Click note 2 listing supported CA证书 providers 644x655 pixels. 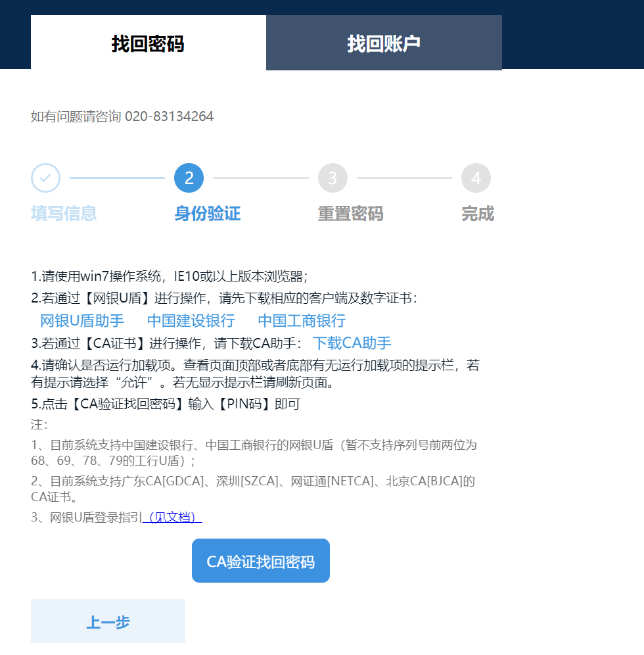coord(253,489)
